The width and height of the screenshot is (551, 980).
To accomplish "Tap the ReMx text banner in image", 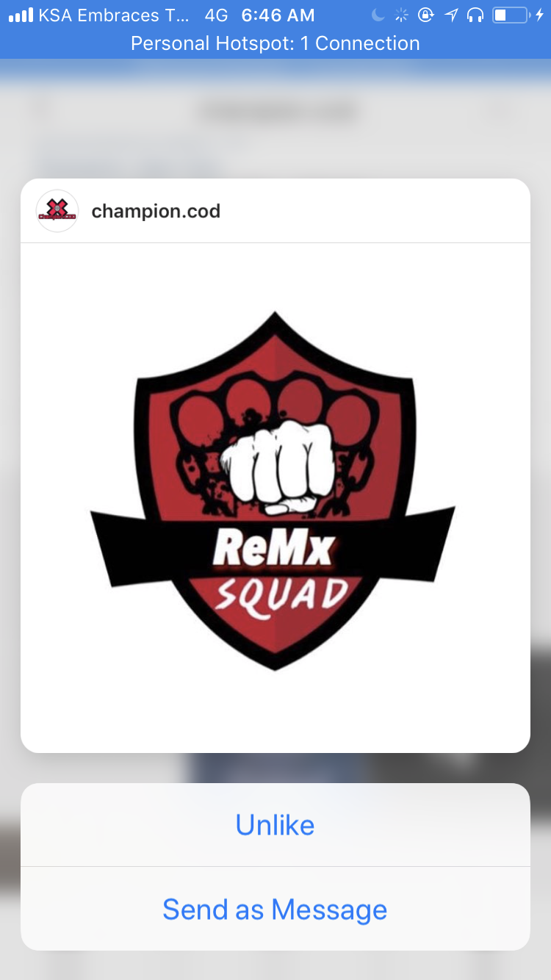I will pos(273,550).
